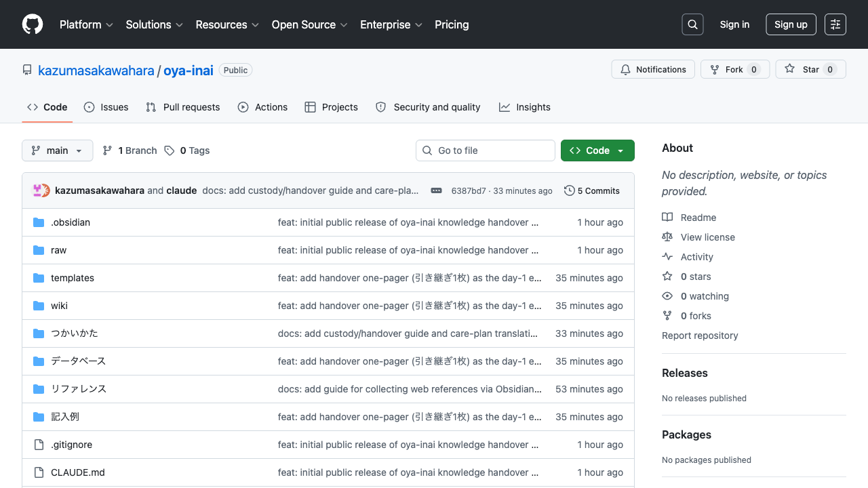
Task: Expand the green Code dropdown button
Action: click(x=597, y=150)
